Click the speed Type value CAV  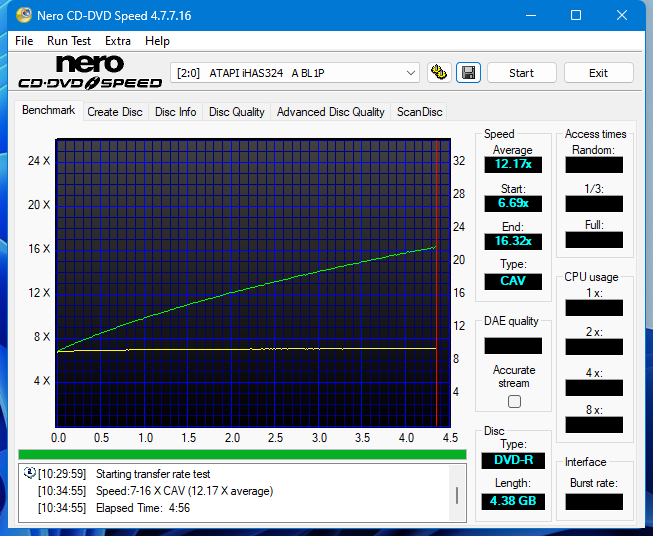pos(513,281)
